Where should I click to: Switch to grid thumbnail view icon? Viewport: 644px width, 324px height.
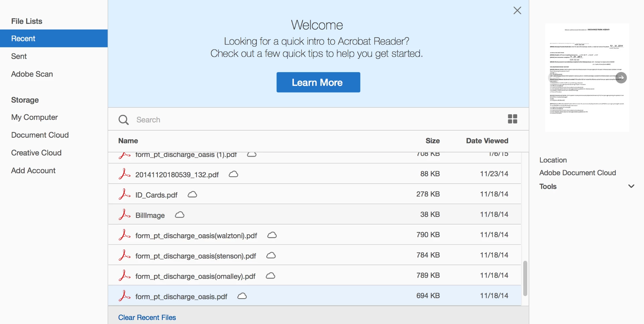(x=513, y=119)
